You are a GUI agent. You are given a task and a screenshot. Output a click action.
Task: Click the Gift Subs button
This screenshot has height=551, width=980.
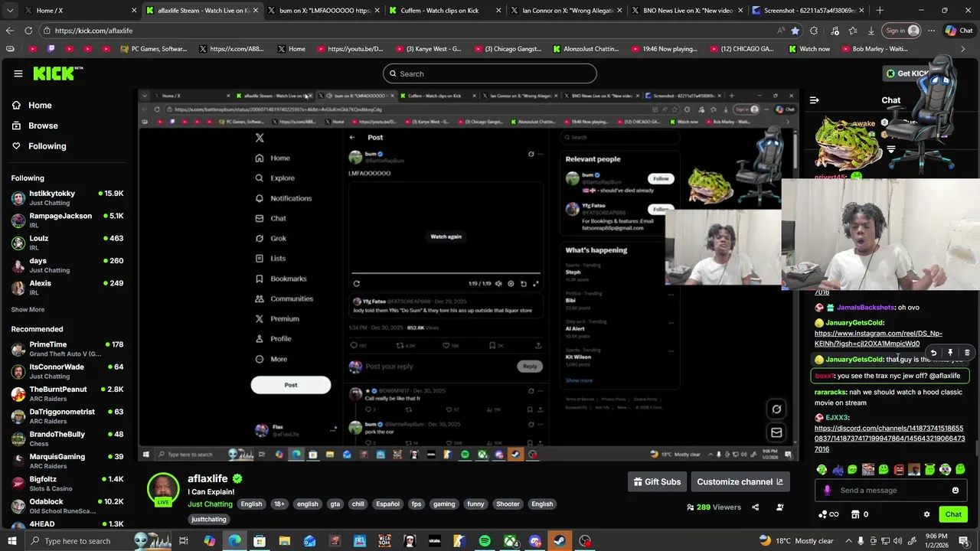657,482
